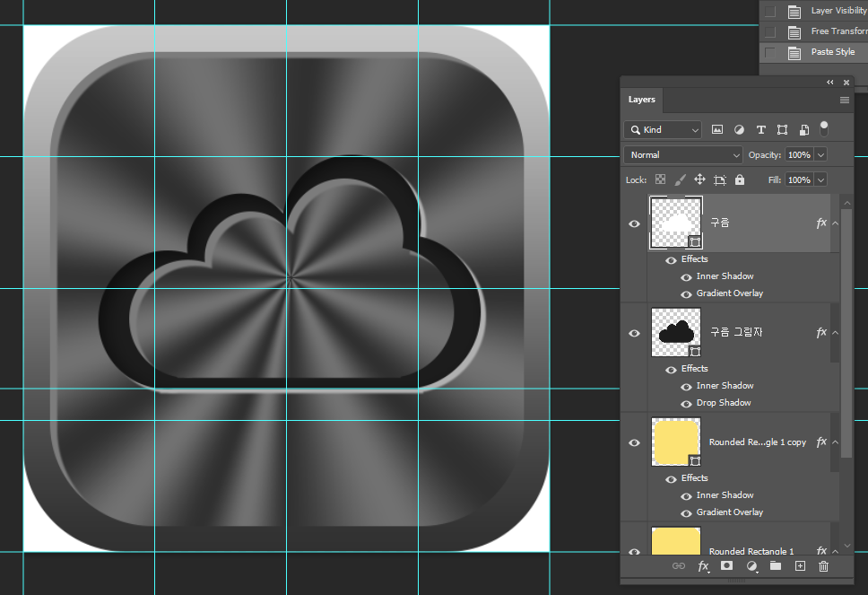Open the Kind filter dropdown

(663, 129)
